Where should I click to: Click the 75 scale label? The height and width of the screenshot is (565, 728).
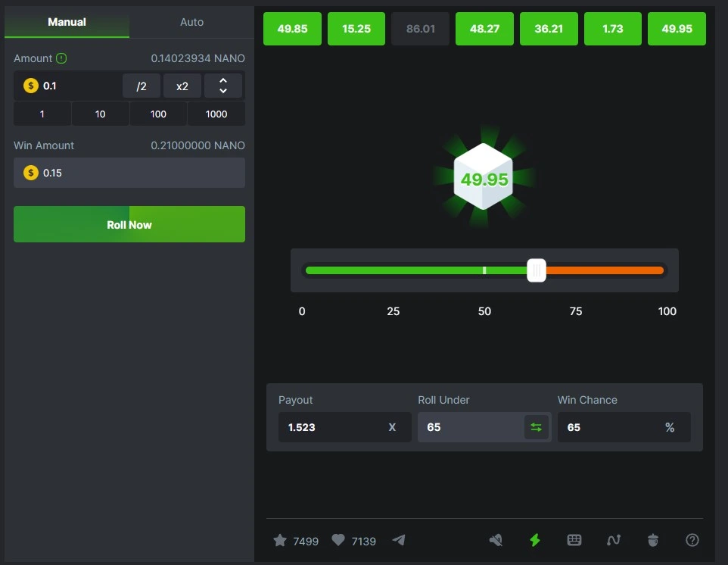coord(576,311)
